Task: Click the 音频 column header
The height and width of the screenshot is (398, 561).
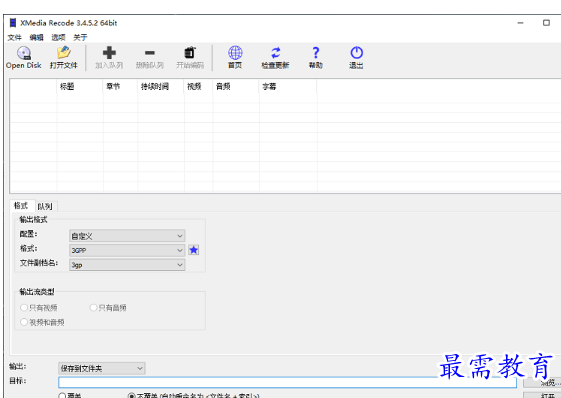Action: [236, 86]
